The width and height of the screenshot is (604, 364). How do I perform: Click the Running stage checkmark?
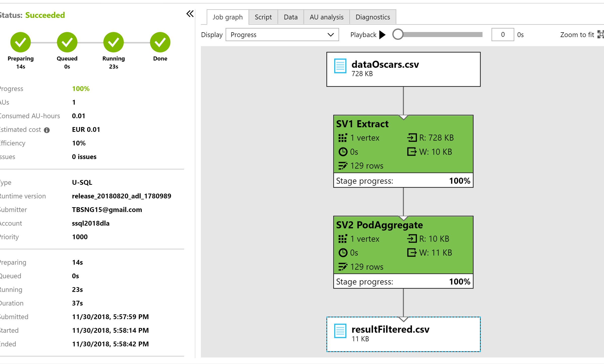pos(113,42)
